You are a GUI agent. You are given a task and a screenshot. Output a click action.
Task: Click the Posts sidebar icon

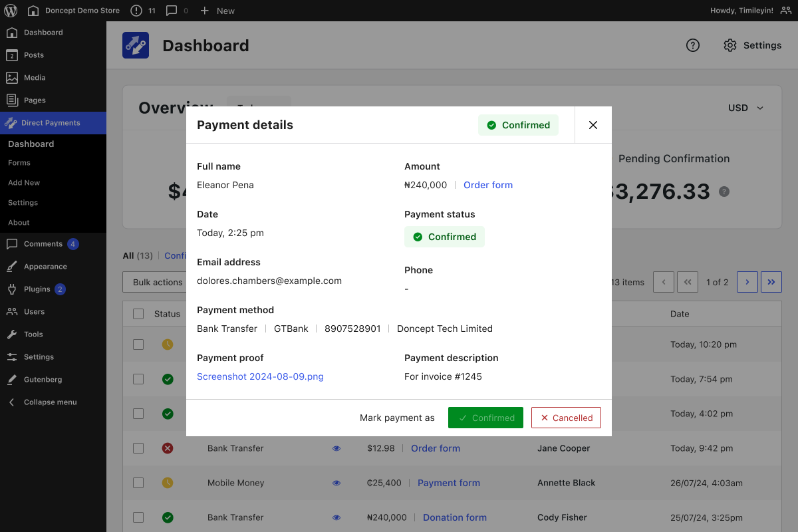pos(12,55)
